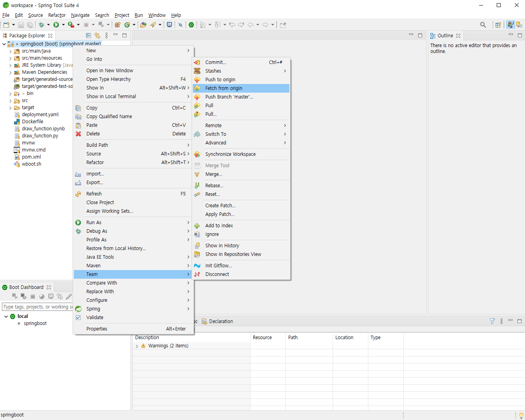Screen dimensions: 525x420
Task: Select deployment.yaml in Package Explorer
Action: pyautogui.click(x=40, y=115)
